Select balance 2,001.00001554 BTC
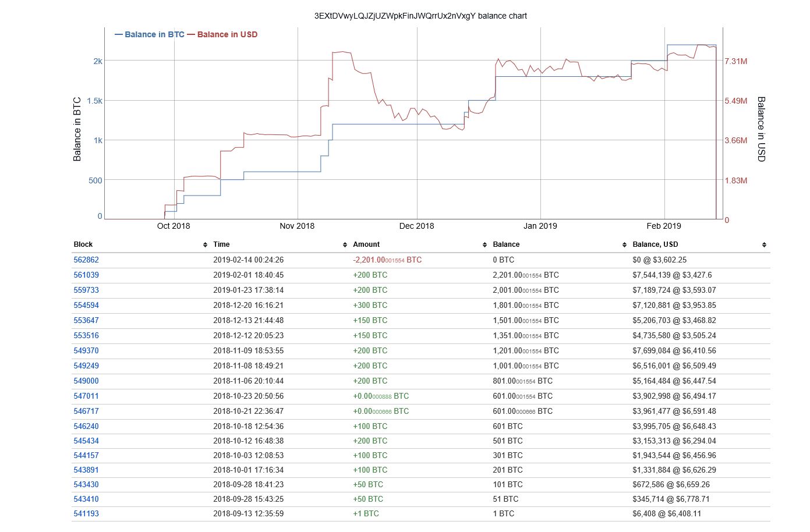The width and height of the screenshot is (810, 532). (x=526, y=290)
